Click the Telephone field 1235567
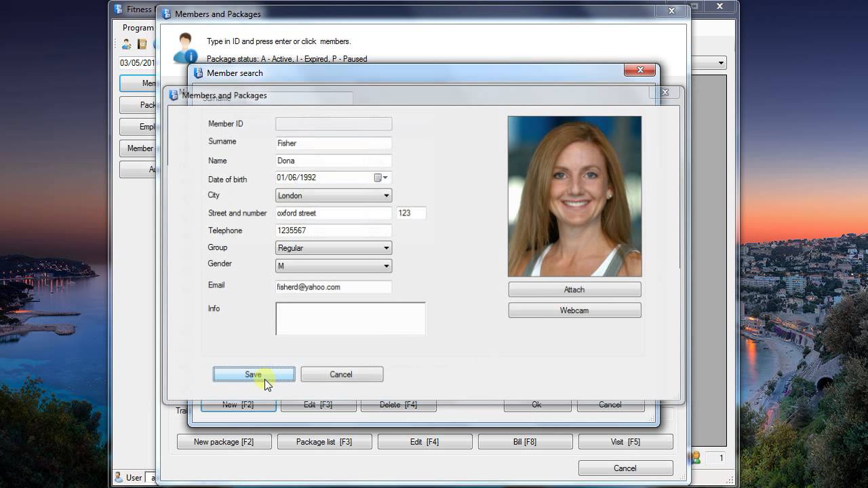Viewport: 868px width, 488px height. pyautogui.click(x=334, y=230)
